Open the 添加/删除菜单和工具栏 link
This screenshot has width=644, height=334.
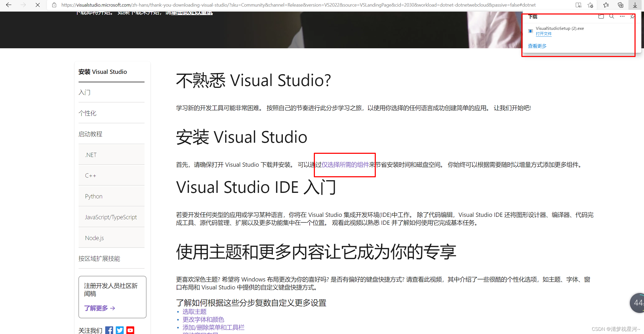213,327
